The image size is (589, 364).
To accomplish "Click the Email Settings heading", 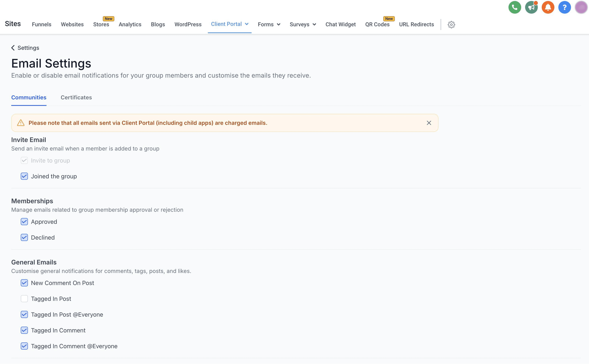I will (51, 63).
